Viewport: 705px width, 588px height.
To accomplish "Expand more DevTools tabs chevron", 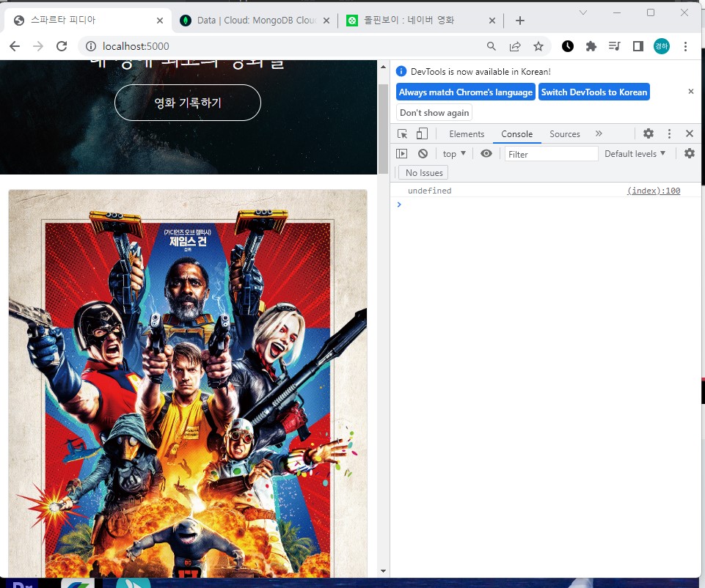I will coord(599,133).
